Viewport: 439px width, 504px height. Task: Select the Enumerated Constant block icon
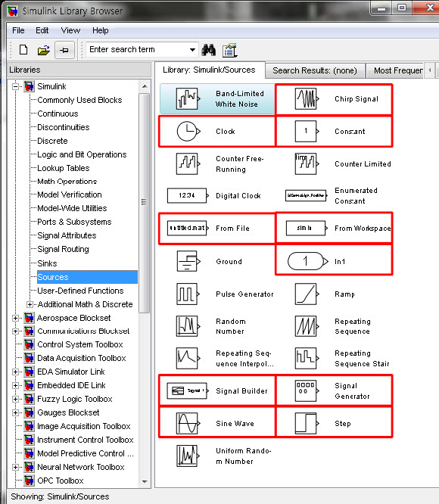coord(307,195)
